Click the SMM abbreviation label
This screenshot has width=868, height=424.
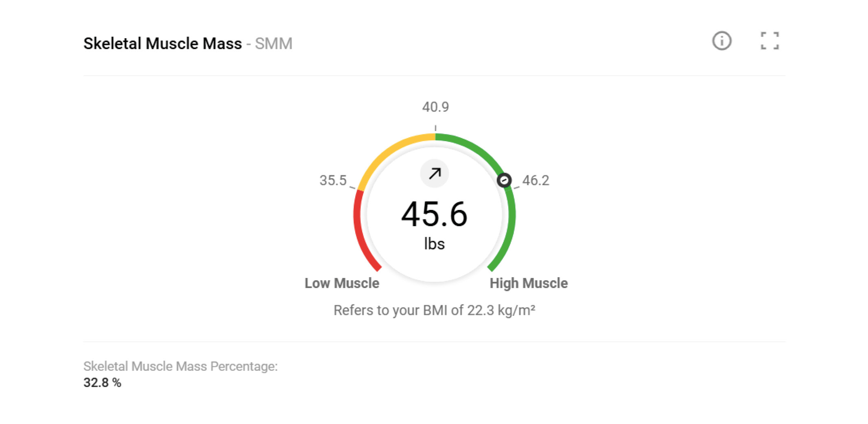coord(273,44)
